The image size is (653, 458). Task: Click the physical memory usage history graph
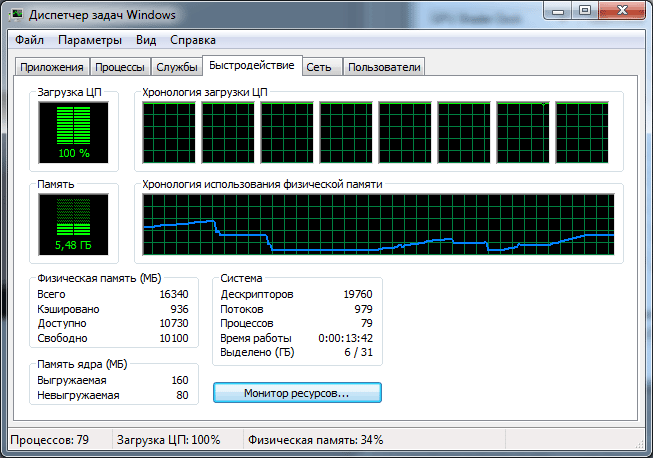379,224
